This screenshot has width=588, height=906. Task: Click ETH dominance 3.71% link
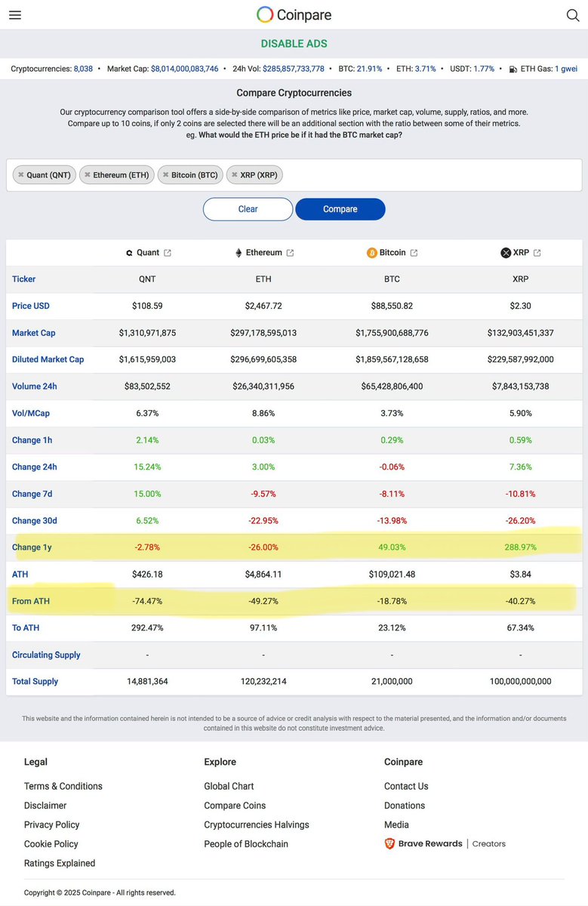coord(425,69)
